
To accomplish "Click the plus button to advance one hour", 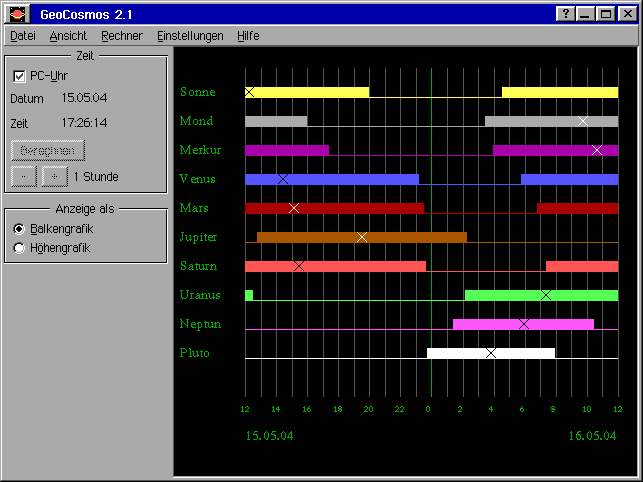I will coord(54,176).
